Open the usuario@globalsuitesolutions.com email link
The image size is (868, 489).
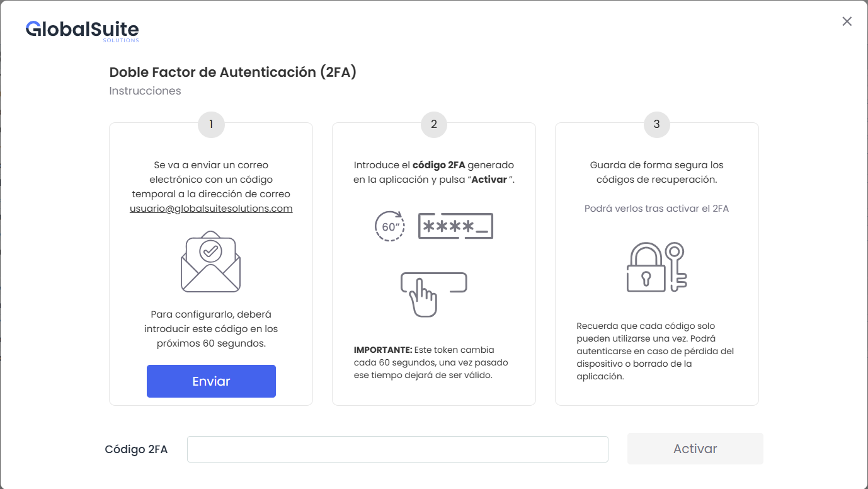211,209
